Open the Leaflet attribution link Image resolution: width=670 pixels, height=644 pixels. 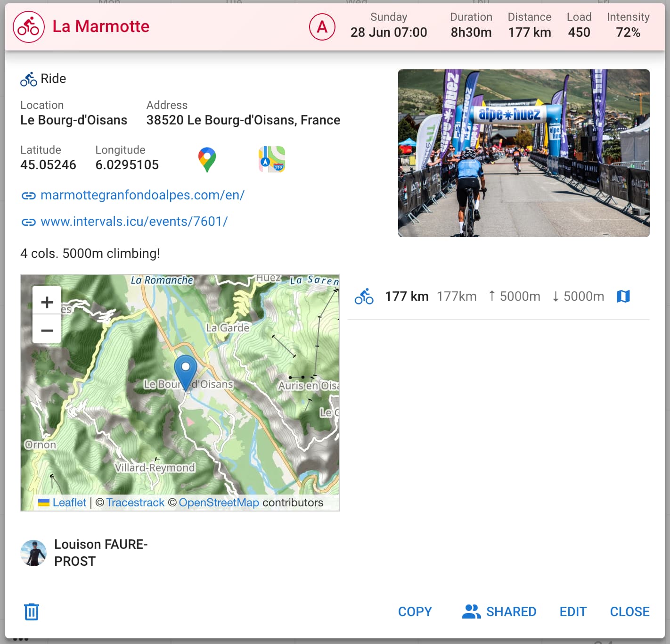69,503
